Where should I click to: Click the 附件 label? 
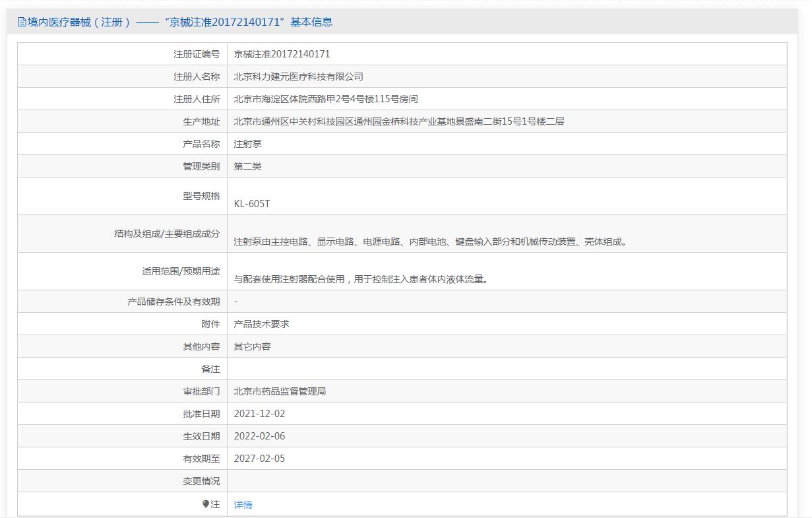tap(210, 324)
